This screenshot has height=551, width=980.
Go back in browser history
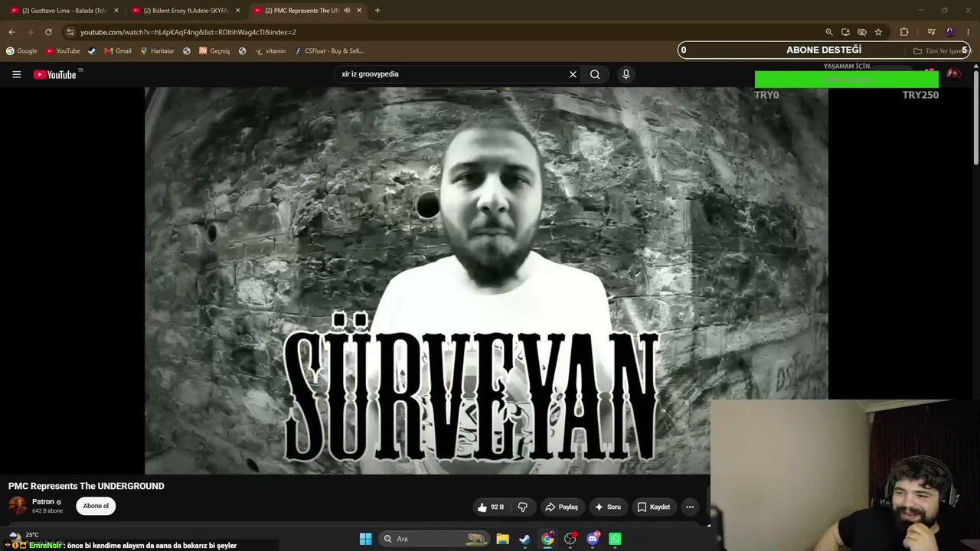pos(11,32)
